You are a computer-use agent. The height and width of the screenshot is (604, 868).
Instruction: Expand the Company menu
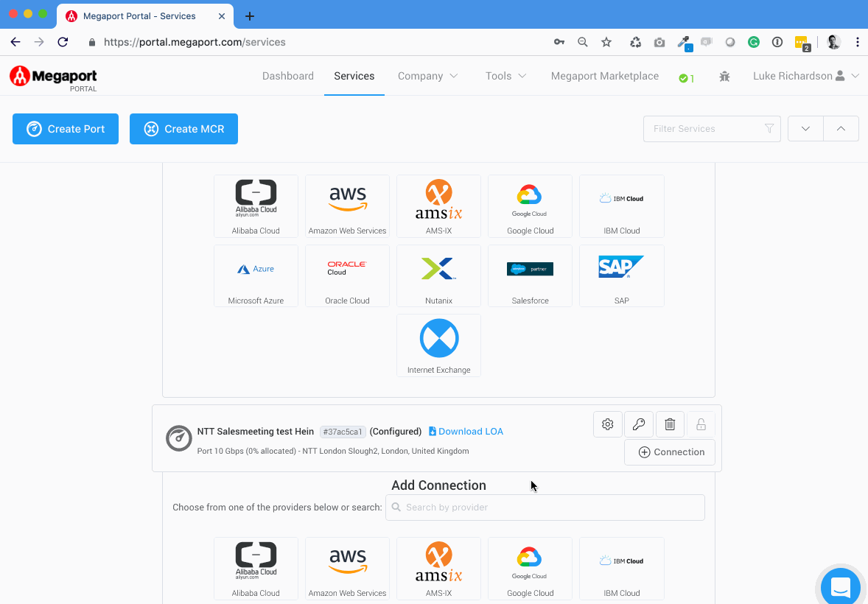(x=428, y=76)
